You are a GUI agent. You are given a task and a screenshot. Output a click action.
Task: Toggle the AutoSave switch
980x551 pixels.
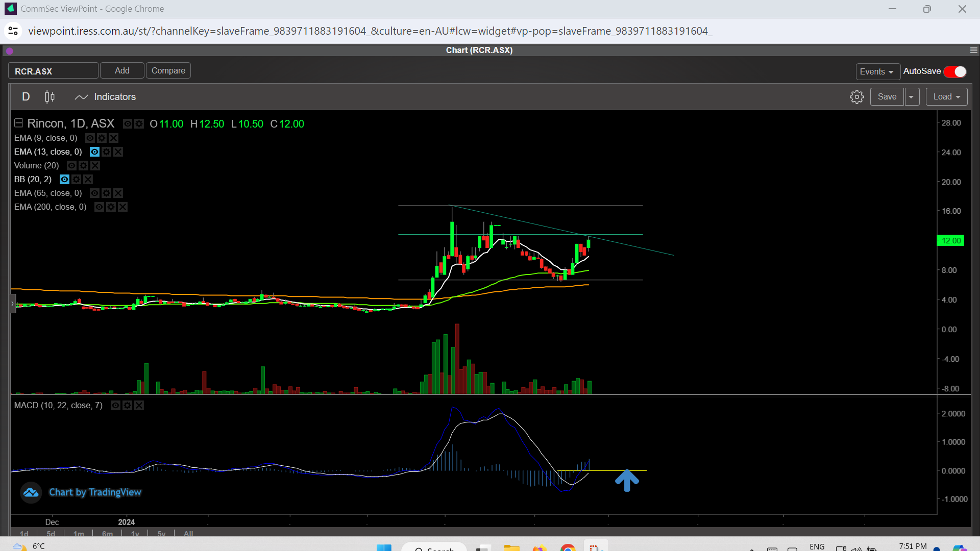pos(955,72)
